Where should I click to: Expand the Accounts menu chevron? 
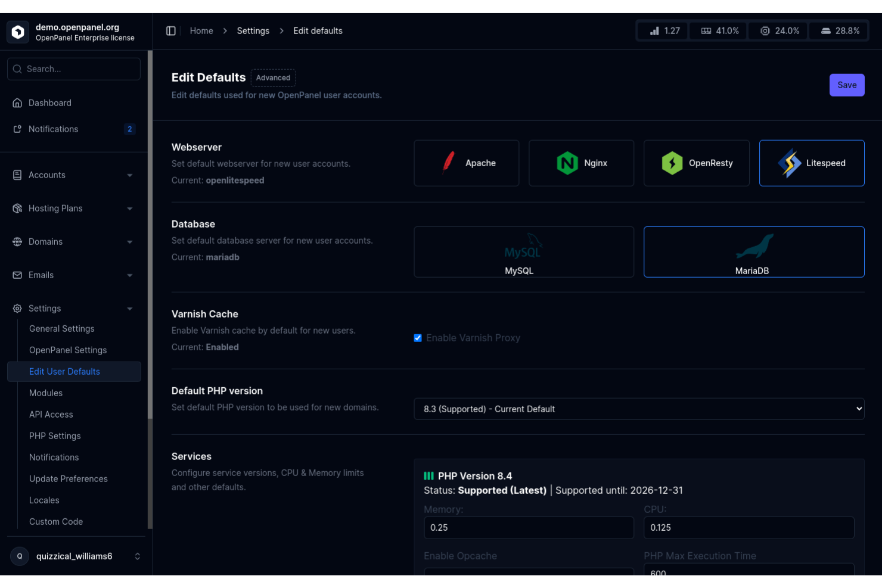[130, 175]
